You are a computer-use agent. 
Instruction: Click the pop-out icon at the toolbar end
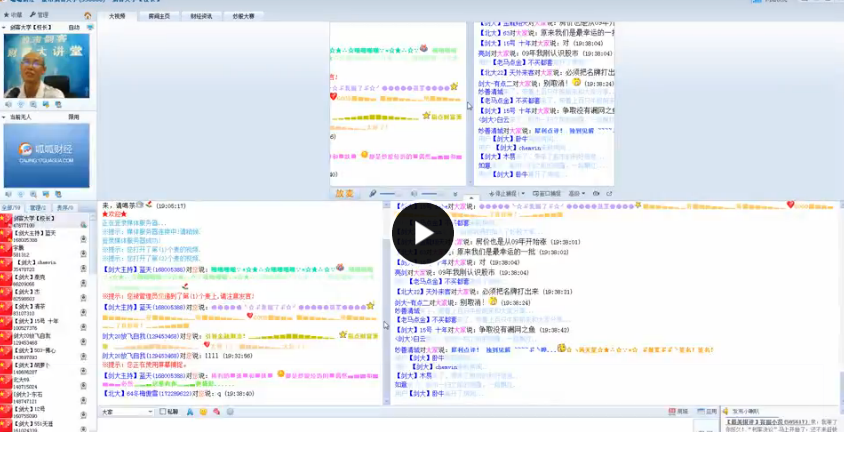click(609, 193)
